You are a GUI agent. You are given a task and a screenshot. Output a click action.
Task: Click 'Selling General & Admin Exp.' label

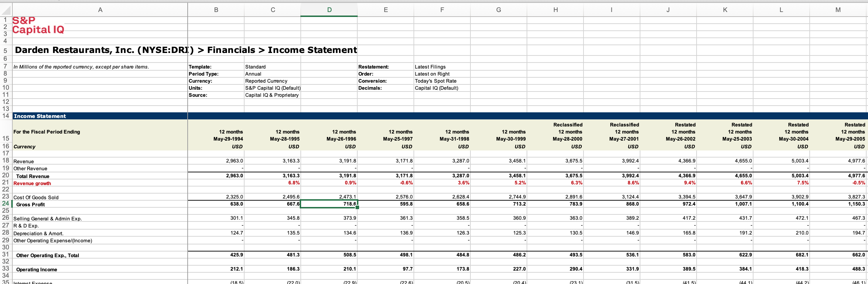(x=48, y=219)
